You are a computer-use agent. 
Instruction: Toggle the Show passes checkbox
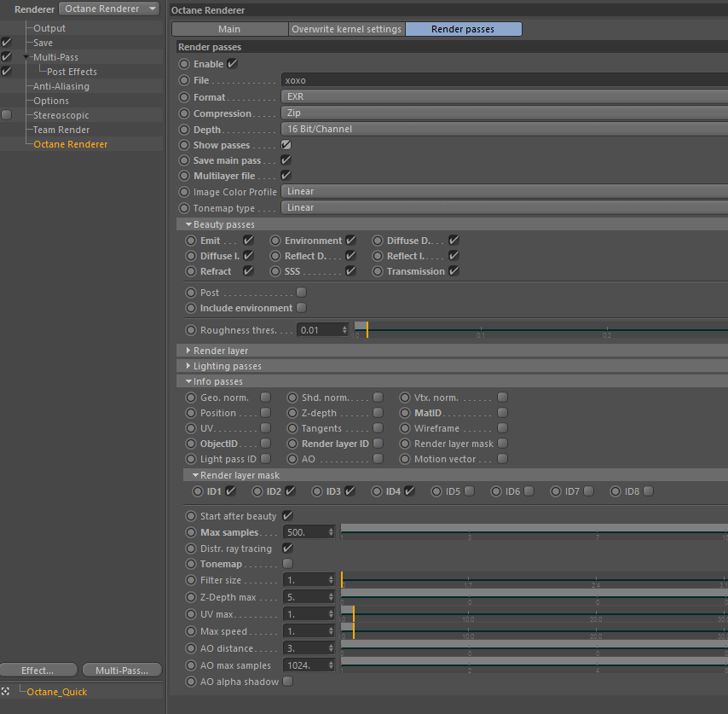[x=286, y=144]
